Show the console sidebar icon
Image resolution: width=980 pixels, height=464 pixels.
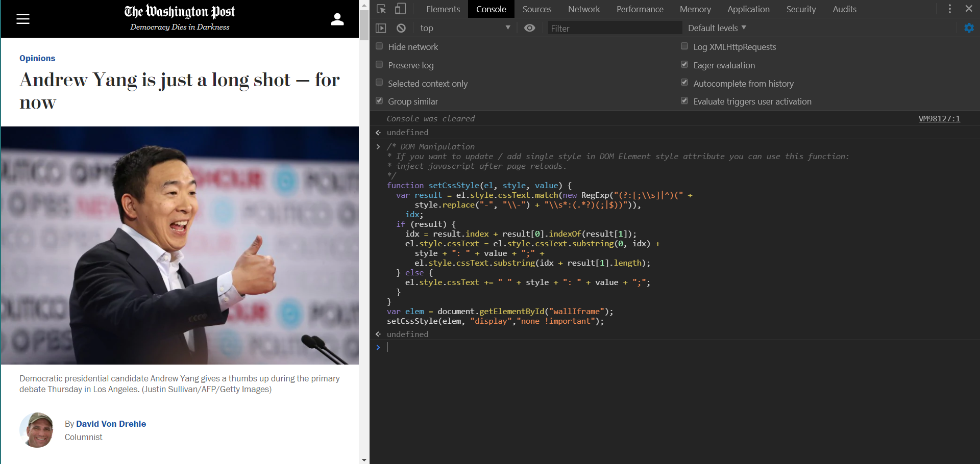point(381,28)
